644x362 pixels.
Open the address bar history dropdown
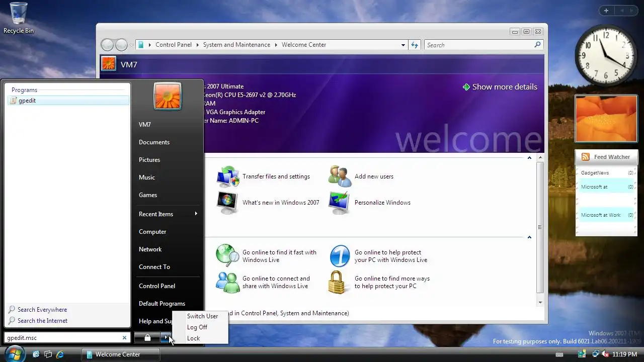coord(403,45)
